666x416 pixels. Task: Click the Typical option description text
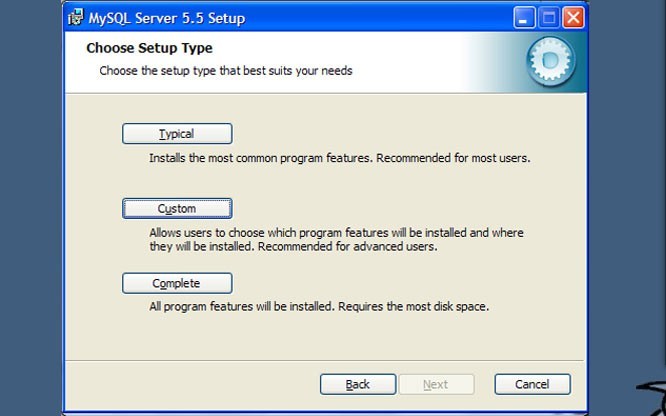coord(339,158)
